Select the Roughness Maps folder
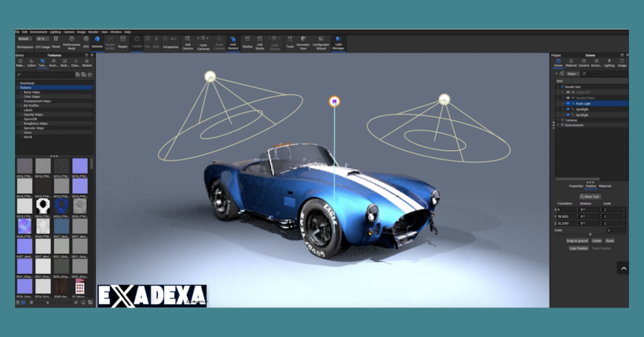This screenshot has height=337, width=644. [x=35, y=124]
